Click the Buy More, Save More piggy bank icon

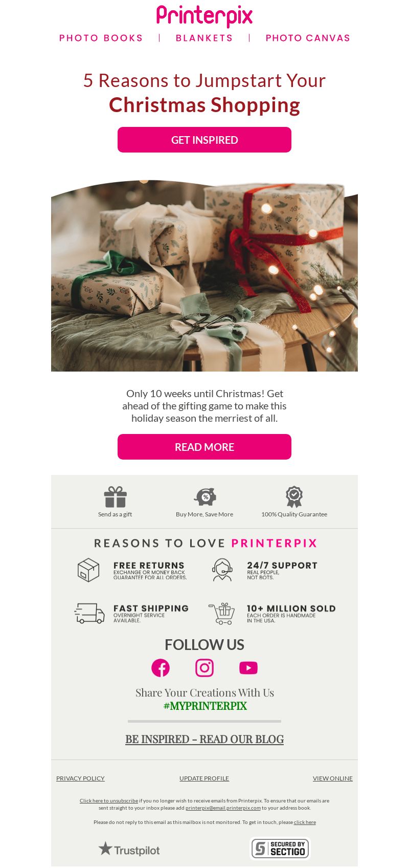tap(204, 497)
